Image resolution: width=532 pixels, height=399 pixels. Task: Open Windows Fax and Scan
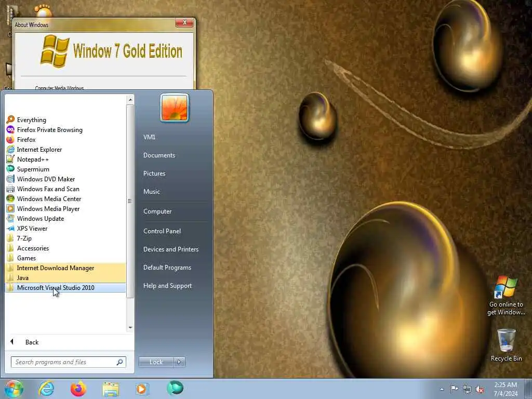point(65,189)
